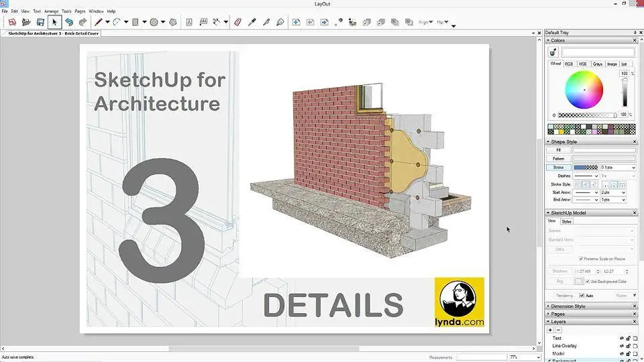Activate the Select arrow tool
Screen dimensions: 644x362
tap(54, 22)
